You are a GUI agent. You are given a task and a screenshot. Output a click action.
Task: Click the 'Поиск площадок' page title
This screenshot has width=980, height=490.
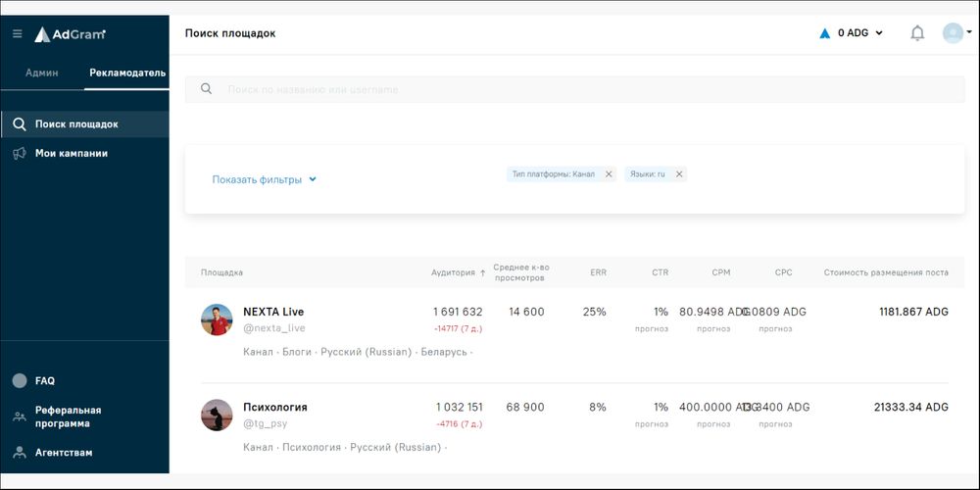click(x=230, y=33)
